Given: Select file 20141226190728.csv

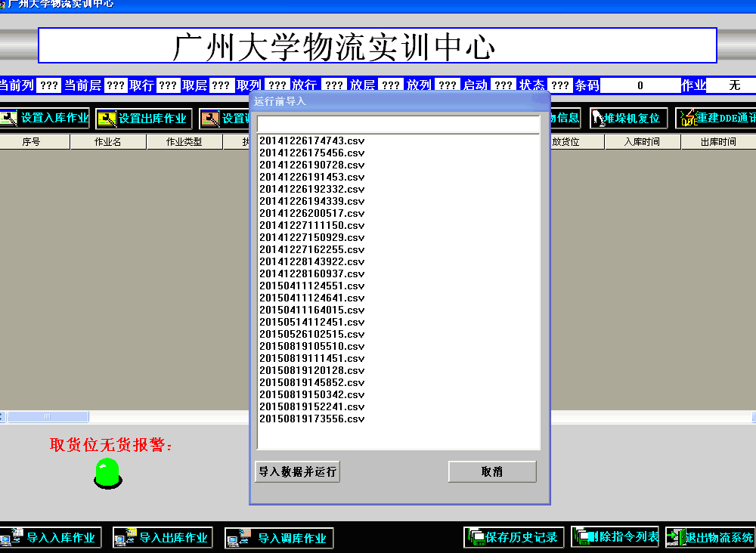Looking at the screenshot, I should 312,165.
